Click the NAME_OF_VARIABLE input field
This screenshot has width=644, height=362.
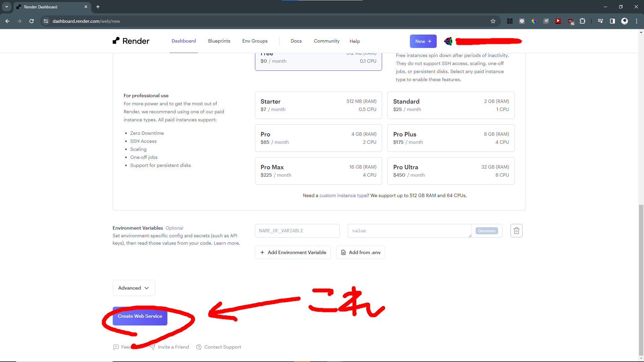coord(297,231)
